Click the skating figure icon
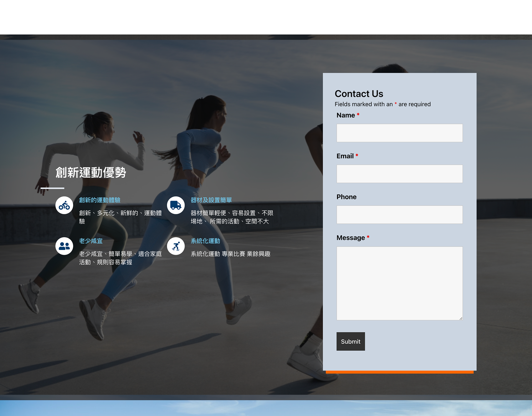Image resolution: width=532 pixels, height=416 pixels. (176, 246)
